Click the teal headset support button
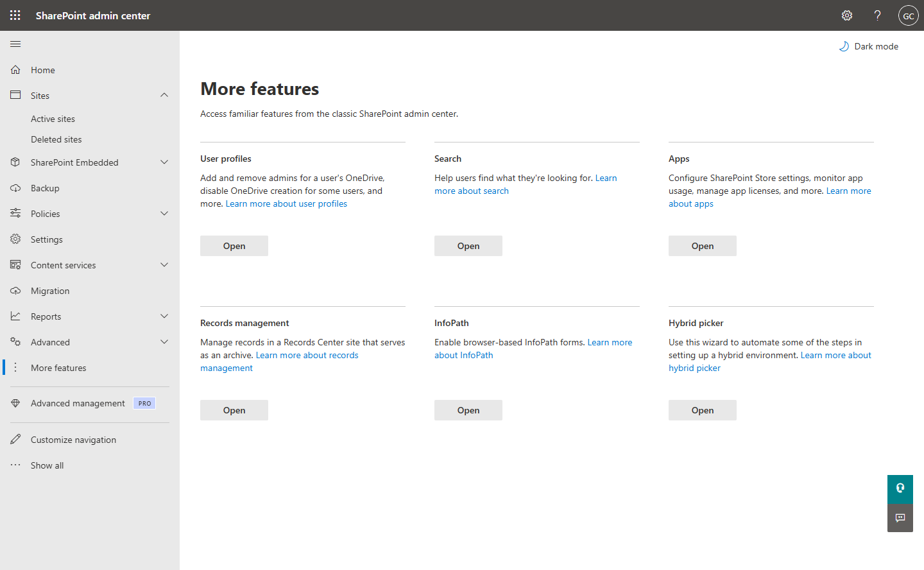 click(900, 488)
